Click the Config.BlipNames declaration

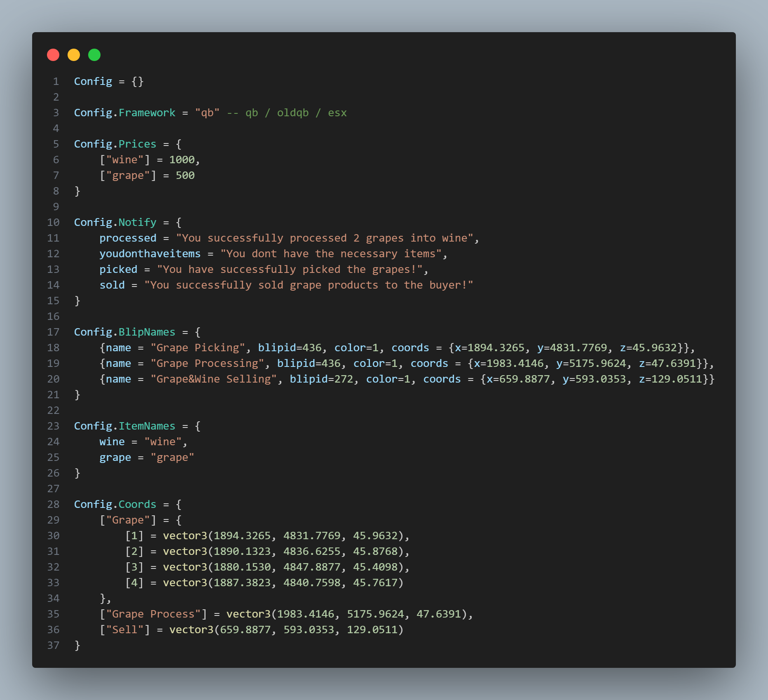tap(125, 332)
